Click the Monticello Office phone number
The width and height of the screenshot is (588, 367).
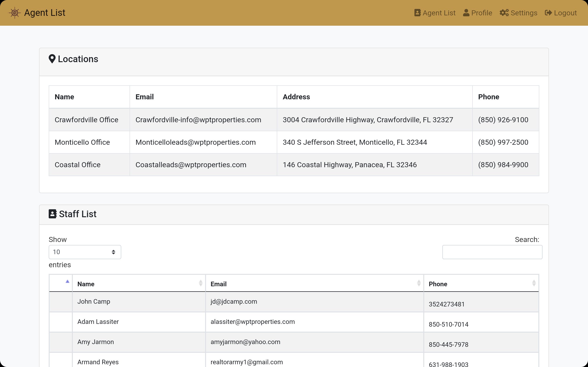pos(503,142)
